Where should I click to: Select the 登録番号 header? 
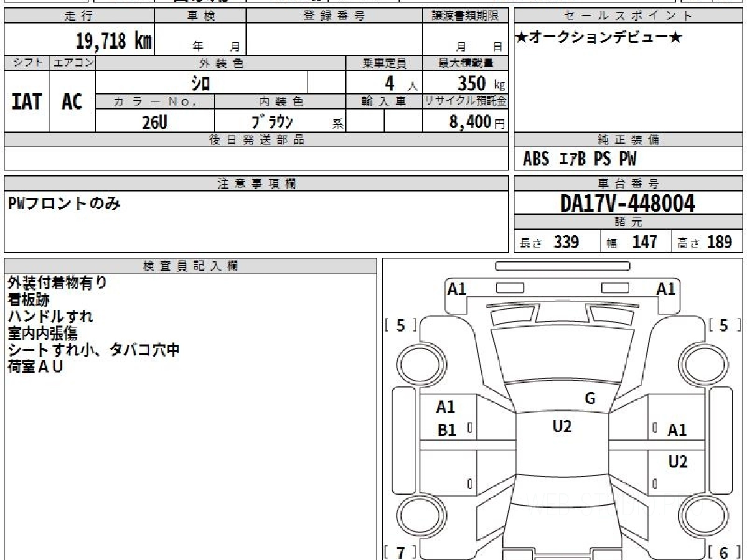point(334,16)
